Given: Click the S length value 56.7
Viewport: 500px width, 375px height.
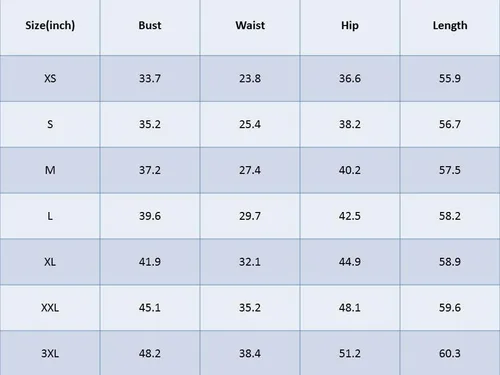Looking at the screenshot, I should [x=450, y=124].
